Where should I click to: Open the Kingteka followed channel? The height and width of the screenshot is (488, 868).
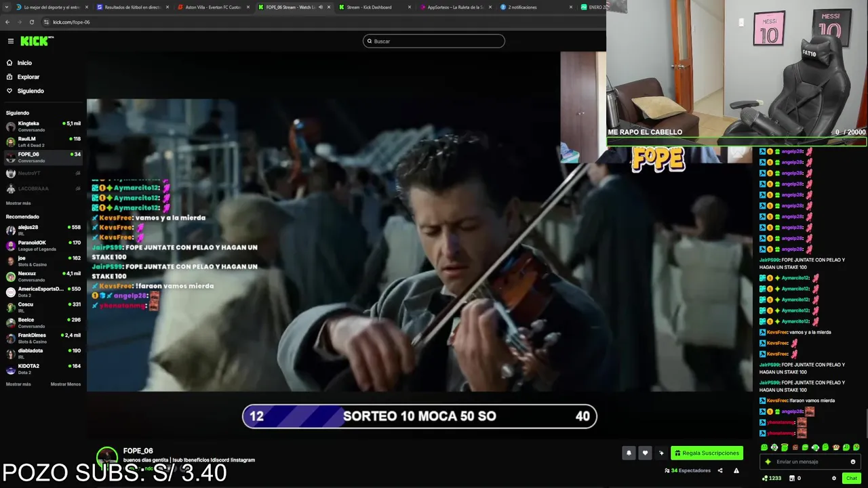pyautogui.click(x=43, y=126)
